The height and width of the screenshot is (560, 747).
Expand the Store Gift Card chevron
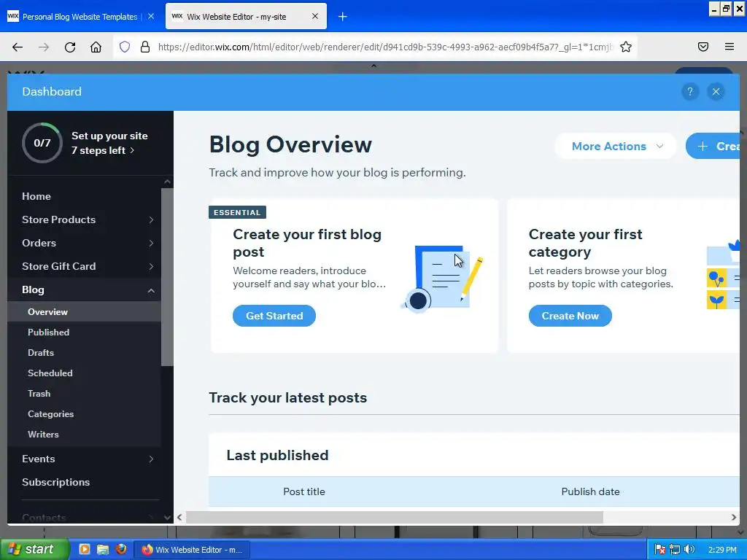pyautogui.click(x=151, y=266)
